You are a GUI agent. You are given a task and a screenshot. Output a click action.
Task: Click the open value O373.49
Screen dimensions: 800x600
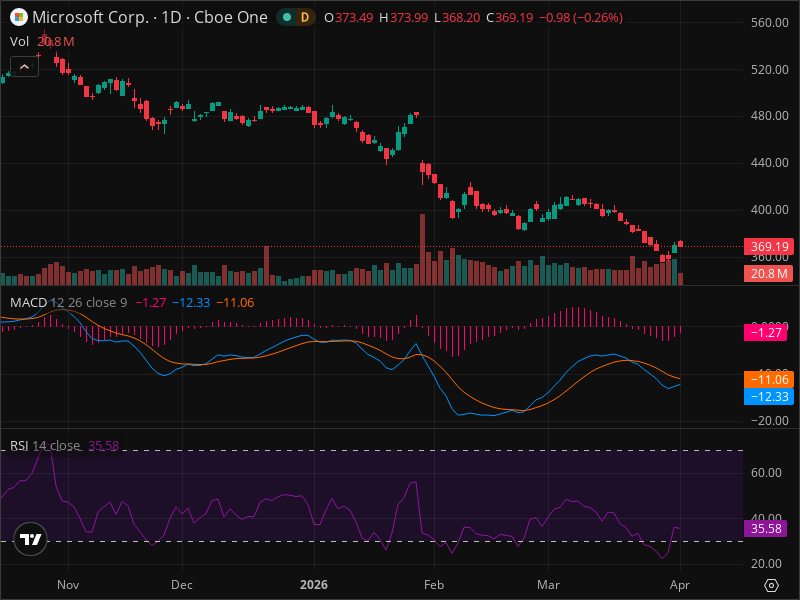pyautogui.click(x=348, y=18)
